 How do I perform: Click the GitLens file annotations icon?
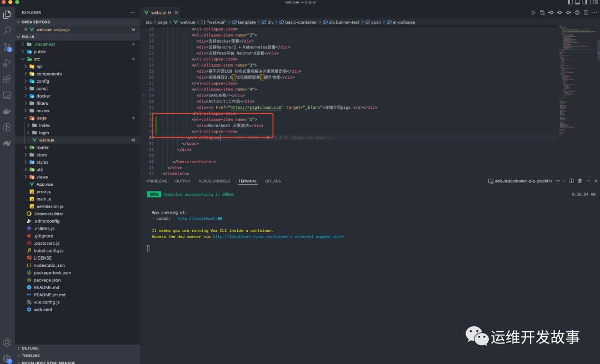point(577,13)
